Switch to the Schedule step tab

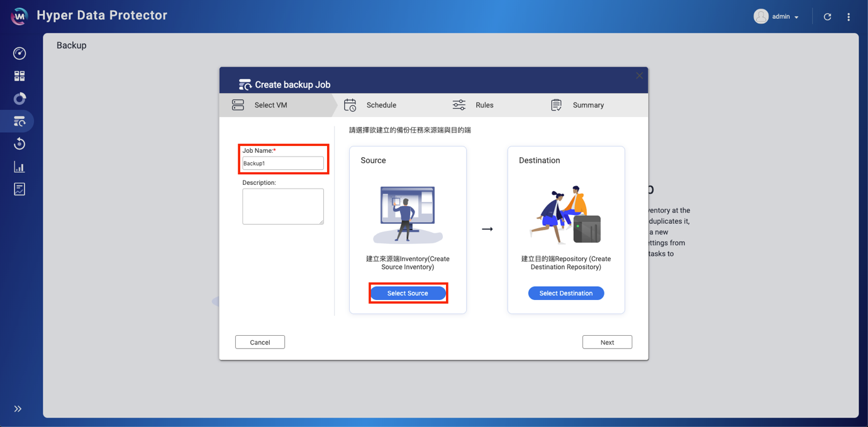click(381, 105)
